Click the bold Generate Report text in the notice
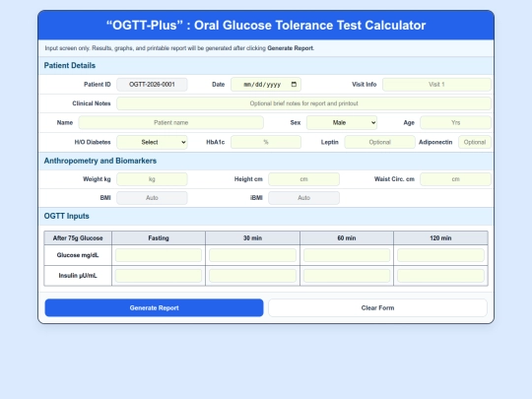 click(290, 48)
